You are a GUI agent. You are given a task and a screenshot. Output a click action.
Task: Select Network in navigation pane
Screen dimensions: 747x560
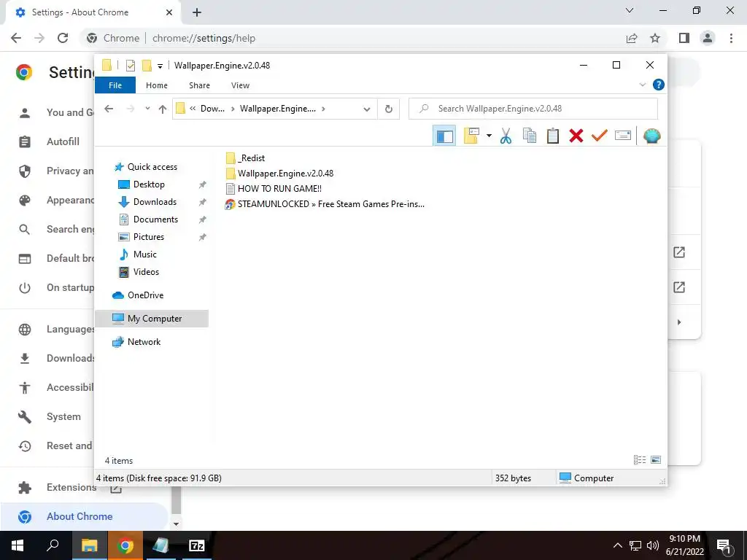(144, 342)
